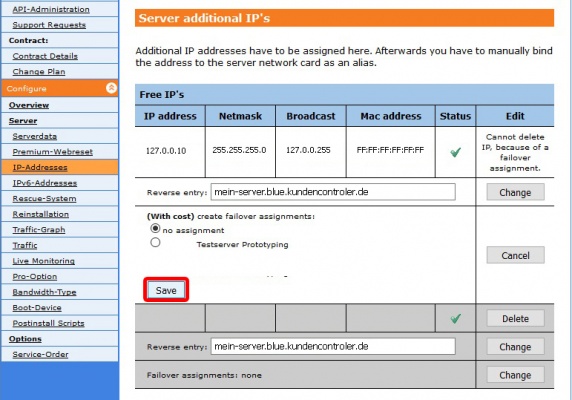Focus second reverse entry text field
Viewport: 572px width, 400px height.
(333, 346)
